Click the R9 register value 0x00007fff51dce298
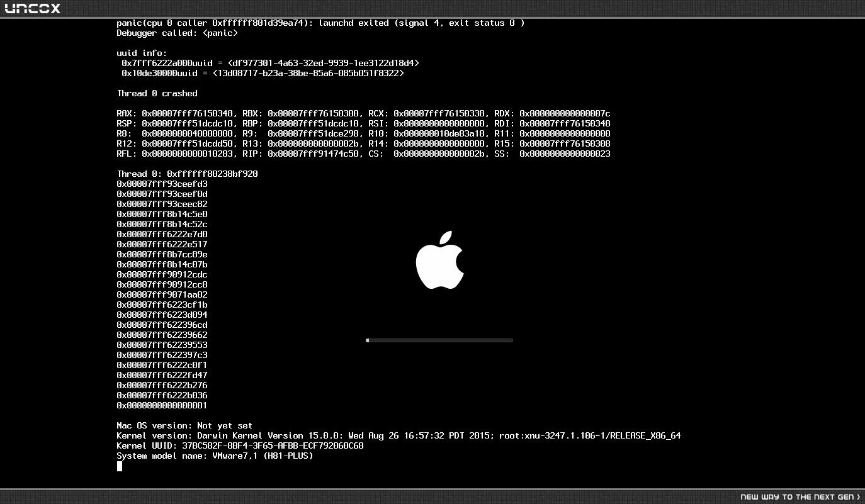865x504 pixels. click(314, 134)
